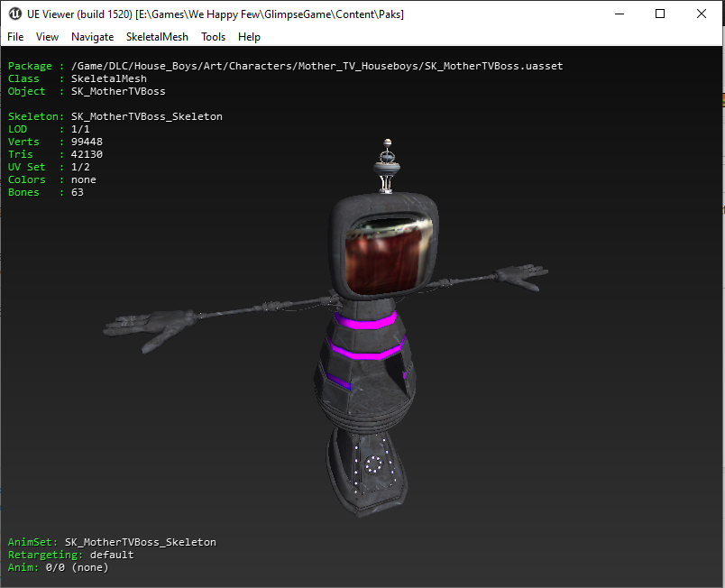Click the Anim value 0/0 (none)
The height and width of the screenshot is (588, 725).
[78, 567]
